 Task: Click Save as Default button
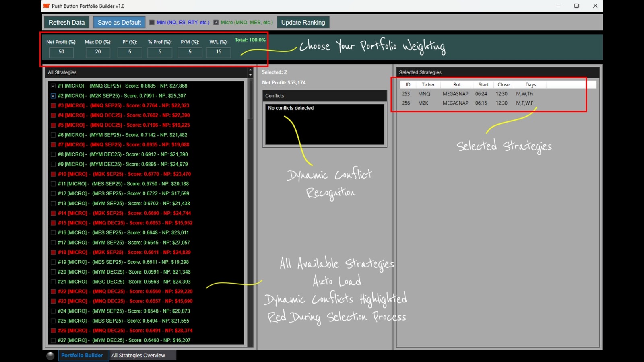119,23
